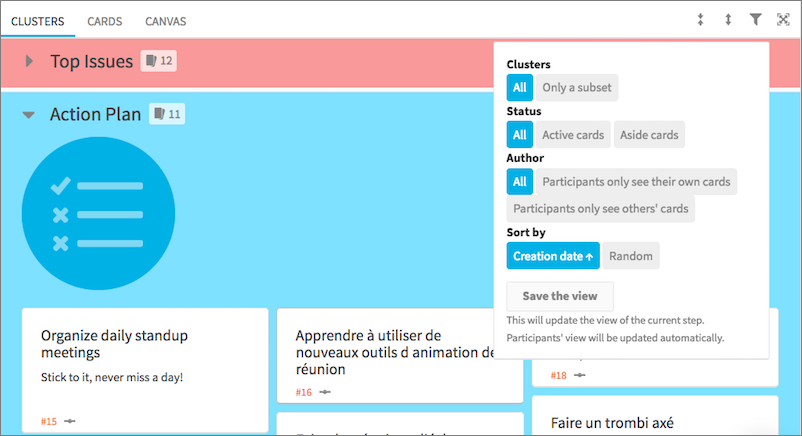The image size is (802, 436).
Task: Collapse the Action Plan cluster
Action: pos(29,115)
